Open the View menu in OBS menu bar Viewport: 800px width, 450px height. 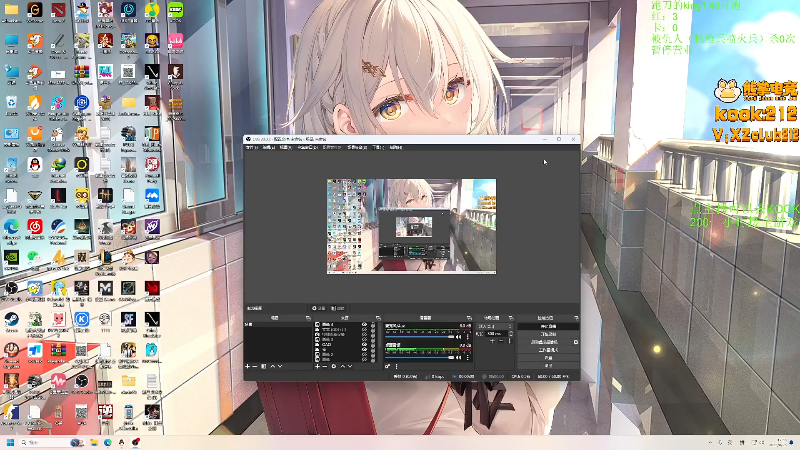click(285, 147)
